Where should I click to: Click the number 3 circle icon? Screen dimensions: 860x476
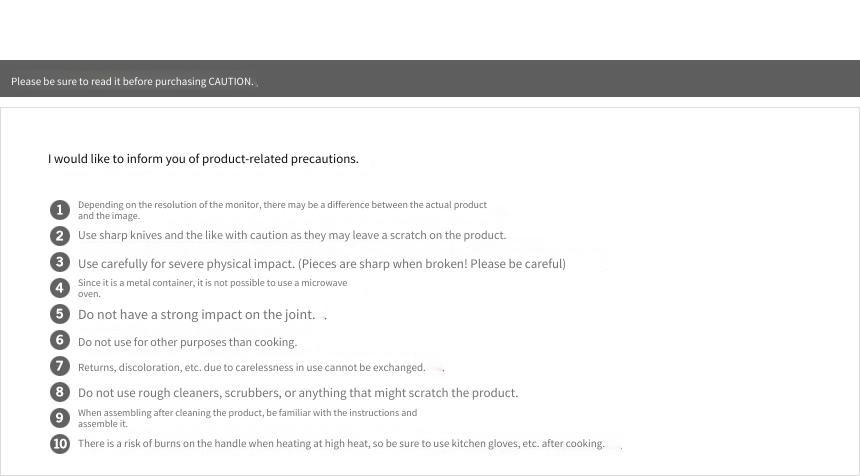pyautogui.click(x=60, y=262)
